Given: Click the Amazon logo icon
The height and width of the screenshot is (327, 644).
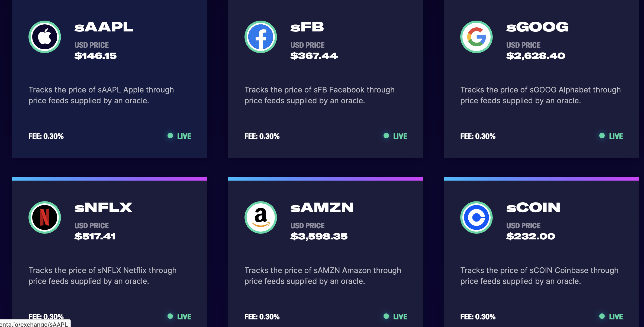Looking at the screenshot, I should (x=260, y=217).
